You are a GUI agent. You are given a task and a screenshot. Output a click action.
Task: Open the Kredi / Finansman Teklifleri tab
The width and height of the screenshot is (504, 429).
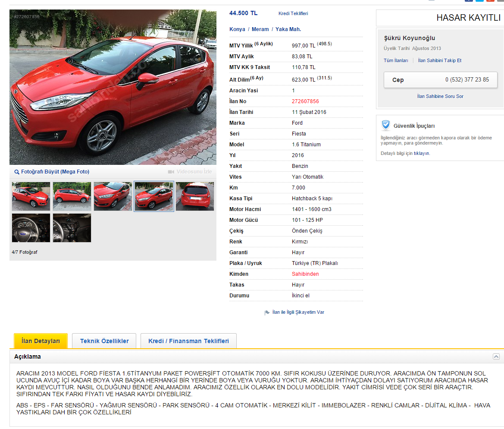point(189,341)
